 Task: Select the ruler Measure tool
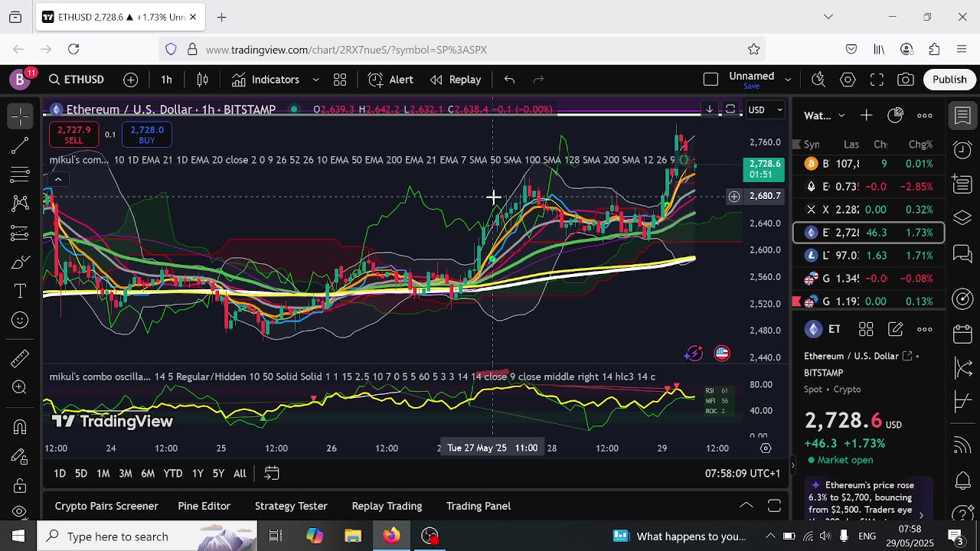[20, 357]
